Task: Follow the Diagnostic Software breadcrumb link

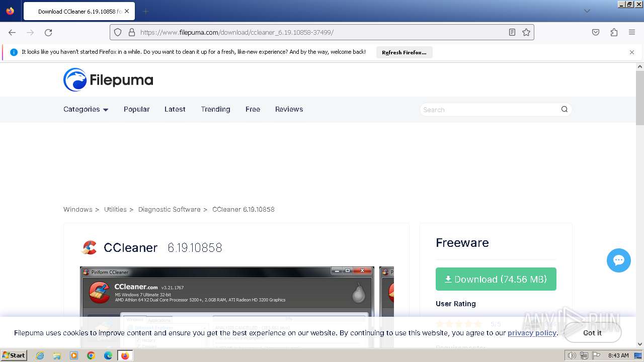Action: point(169,209)
